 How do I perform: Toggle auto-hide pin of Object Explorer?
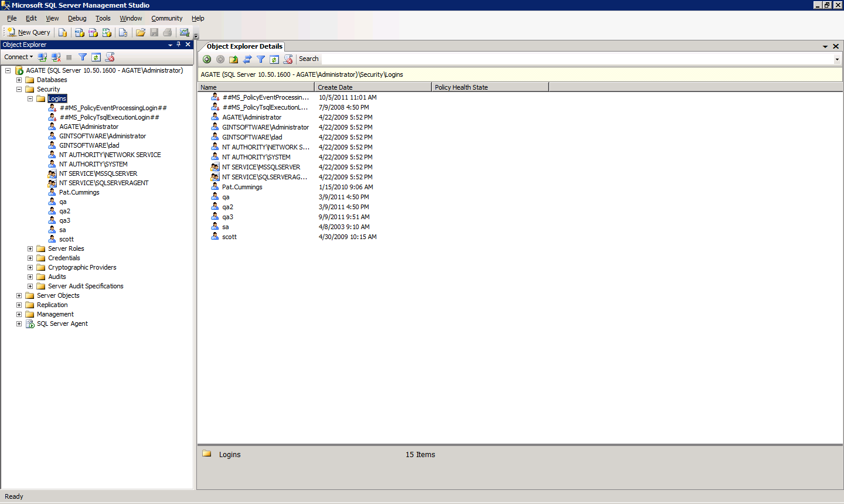point(179,45)
